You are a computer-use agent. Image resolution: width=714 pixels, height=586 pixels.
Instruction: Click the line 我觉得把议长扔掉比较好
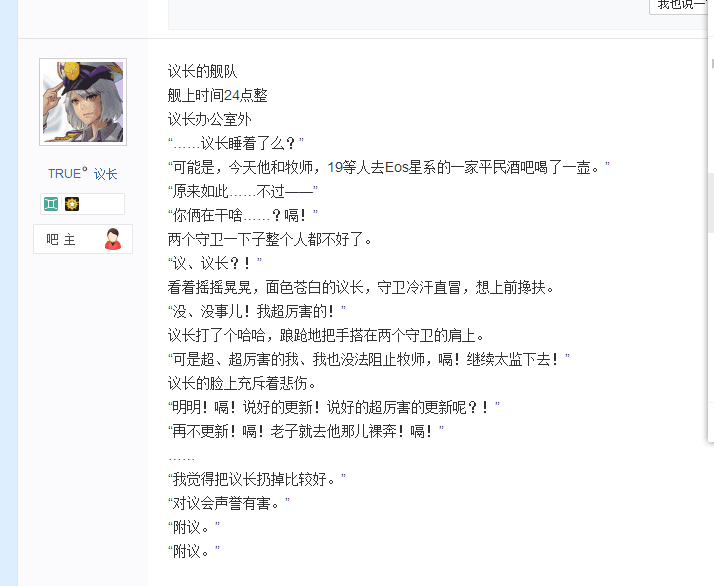coord(257,479)
